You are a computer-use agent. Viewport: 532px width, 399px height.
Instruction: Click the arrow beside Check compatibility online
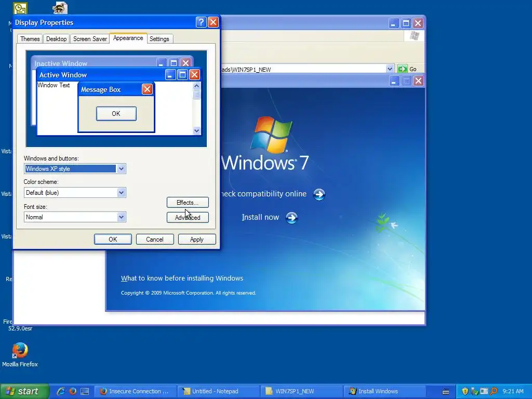[319, 194]
